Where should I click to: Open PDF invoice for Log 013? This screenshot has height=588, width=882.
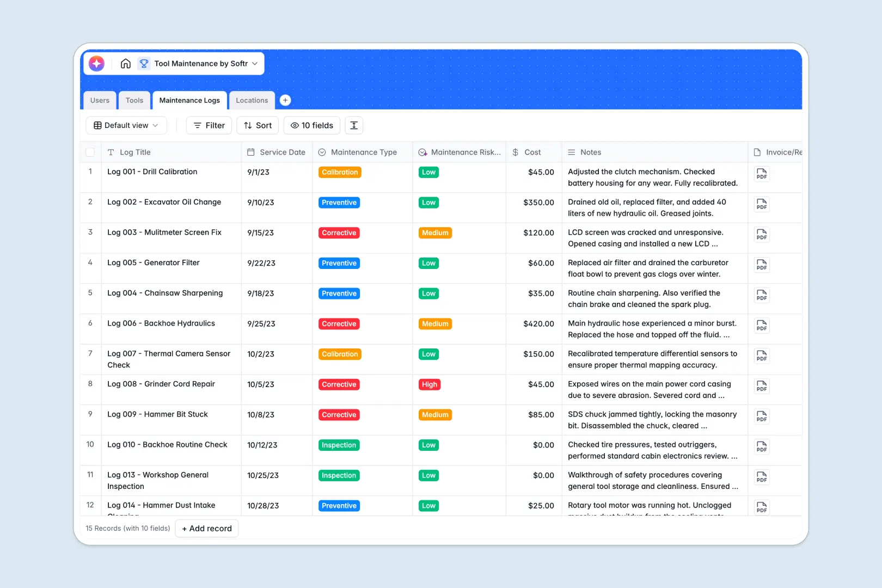762,477
